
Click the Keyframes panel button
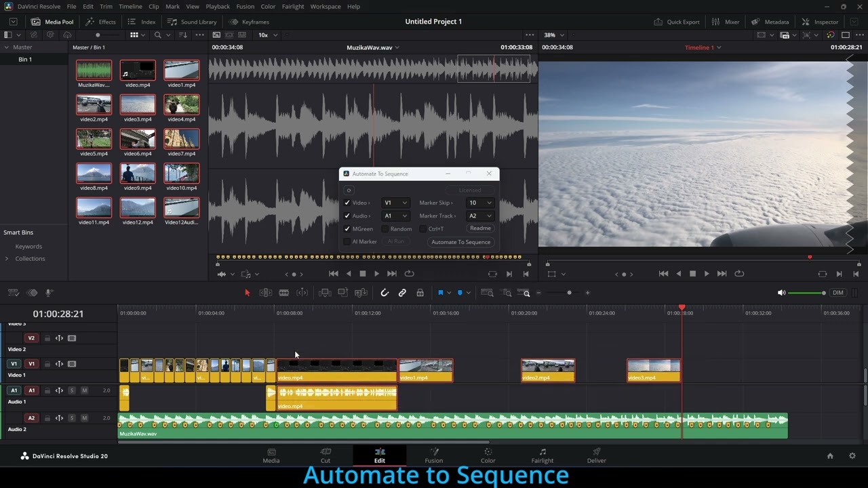pyautogui.click(x=249, y=22)
